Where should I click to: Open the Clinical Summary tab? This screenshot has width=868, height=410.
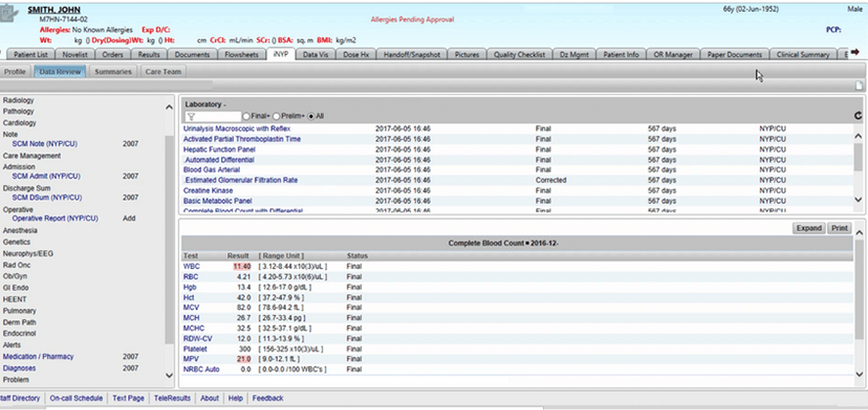(x=802, y=55)
